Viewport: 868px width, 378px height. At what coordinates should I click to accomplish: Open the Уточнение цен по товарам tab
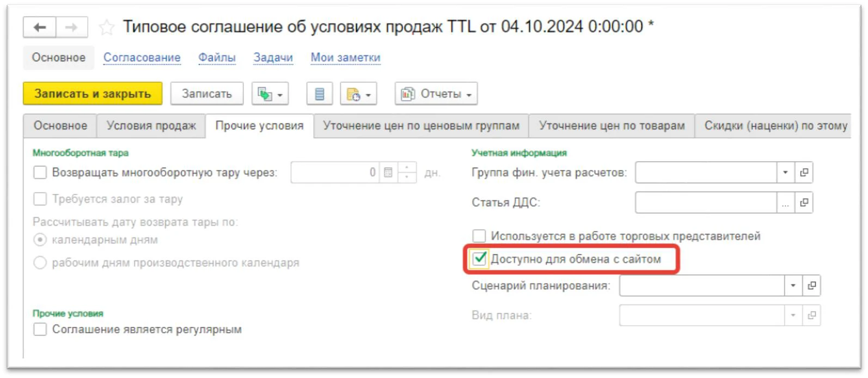pos(612,126)
